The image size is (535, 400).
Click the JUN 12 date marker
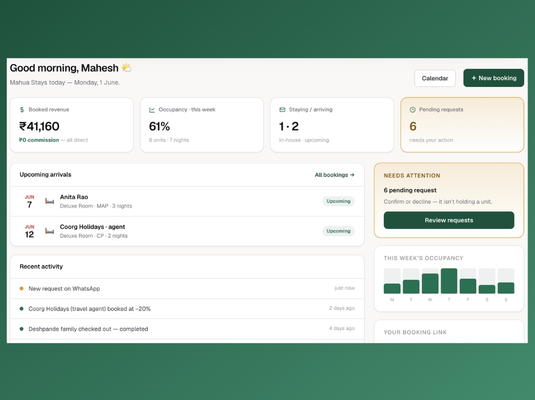tap(29, 231)
